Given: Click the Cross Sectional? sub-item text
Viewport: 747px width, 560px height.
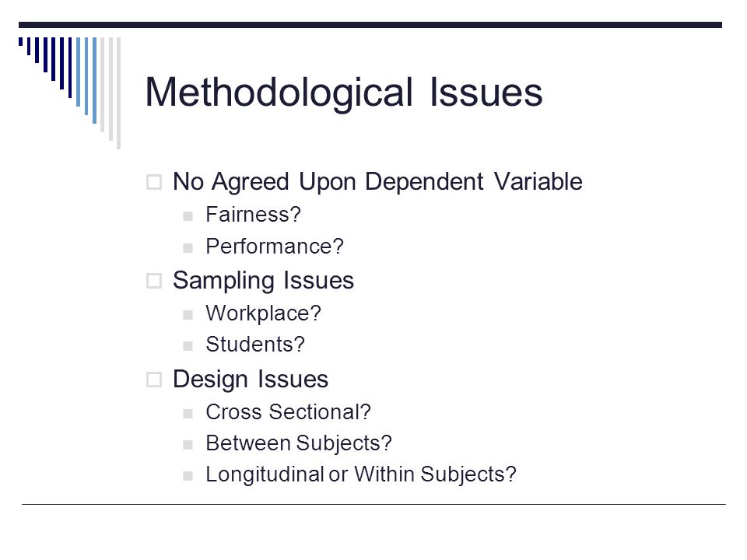Looking at the screenshot, I should pyautogui.click(x=288, y=412).
